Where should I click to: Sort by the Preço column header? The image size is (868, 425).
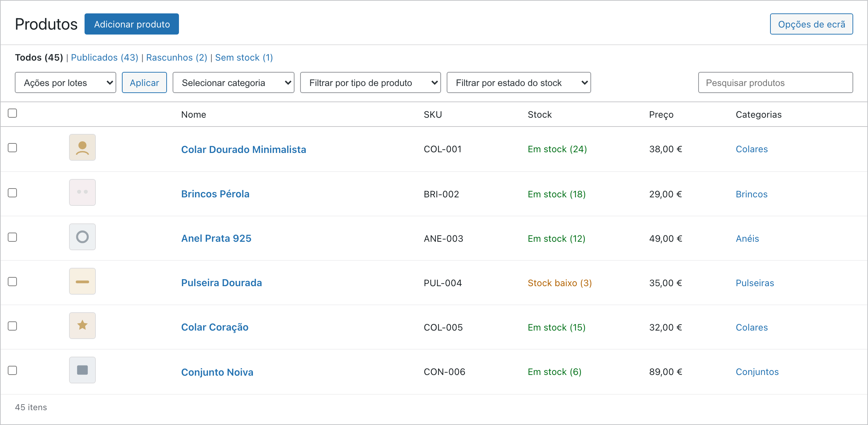point(661,115)
